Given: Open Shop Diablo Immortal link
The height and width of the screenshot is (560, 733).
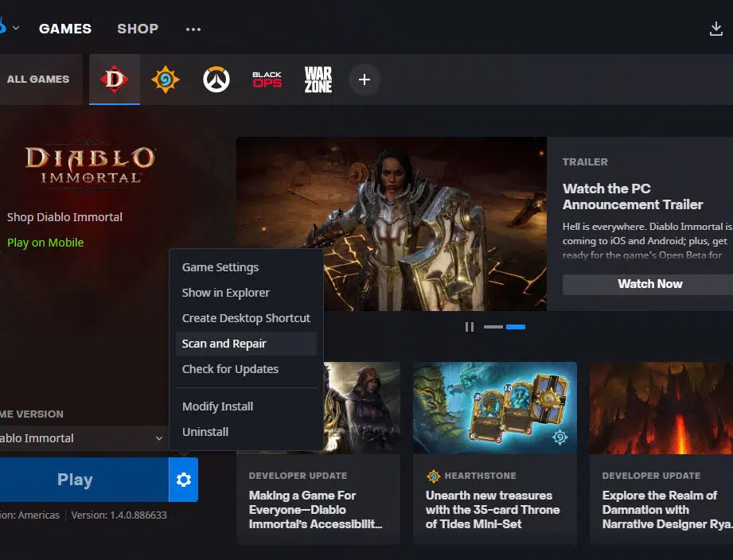Looking at the screenshot, I should (64, 217).
